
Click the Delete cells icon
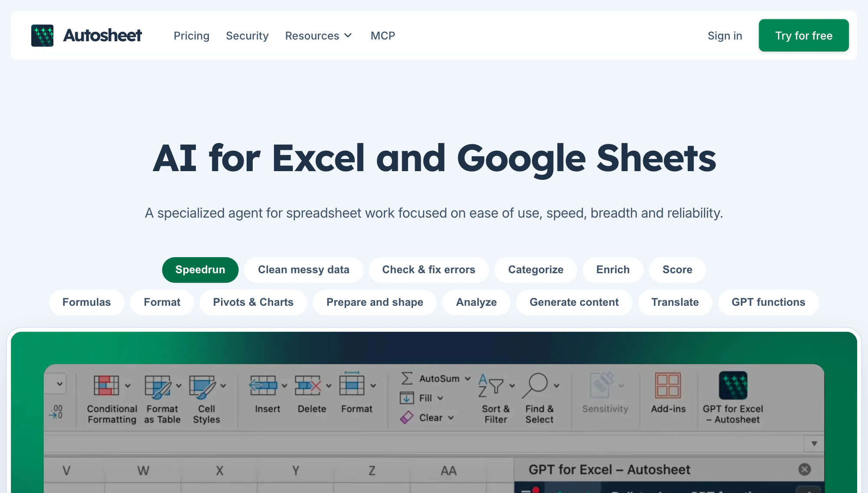pyautogui.click(x=308, y=385)
